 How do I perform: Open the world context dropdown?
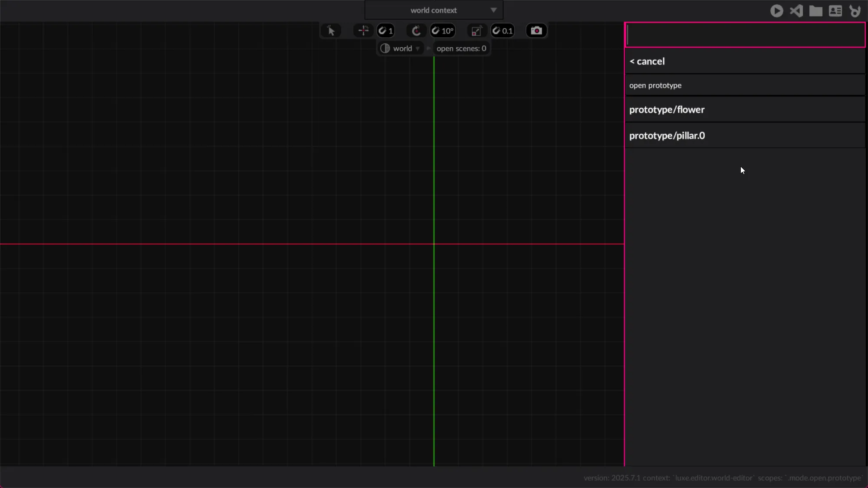click(x=434, y=10)
